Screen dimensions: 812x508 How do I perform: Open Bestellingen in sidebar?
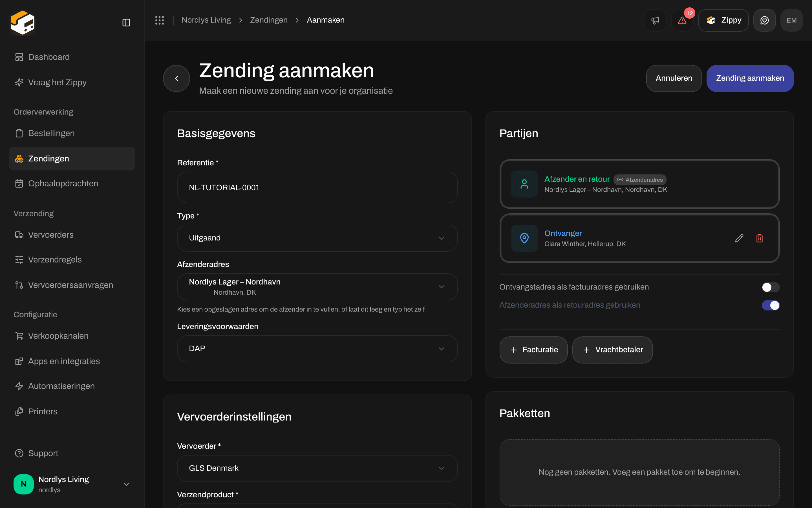(72, 133)
